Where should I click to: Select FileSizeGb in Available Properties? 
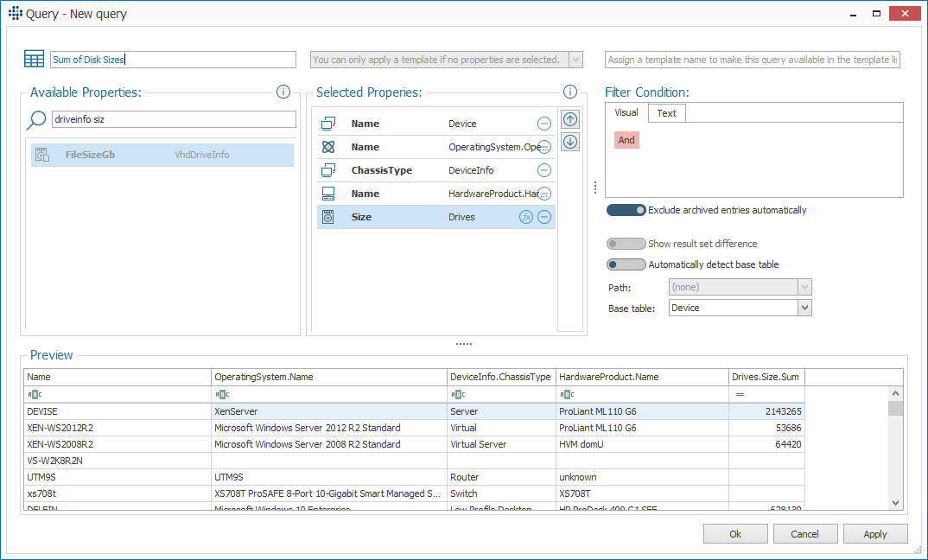[x=162, y=155]
